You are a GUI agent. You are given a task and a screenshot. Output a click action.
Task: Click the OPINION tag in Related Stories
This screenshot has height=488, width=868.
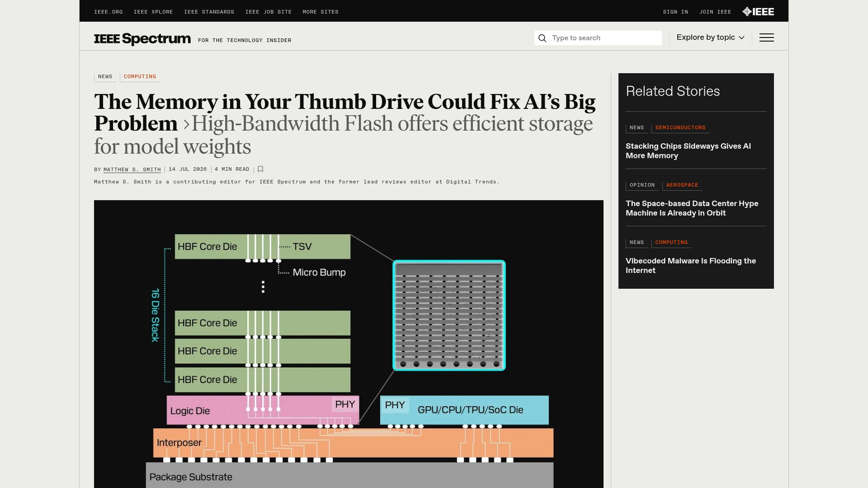[642, 185]
